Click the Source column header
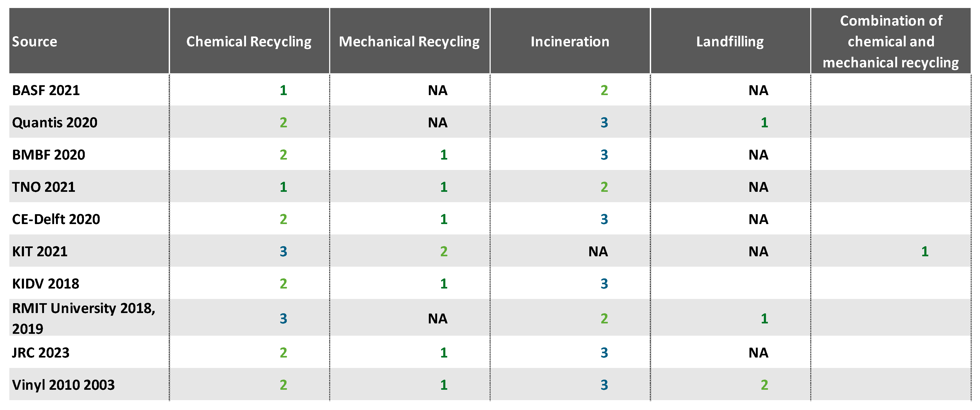Screen dimensions: 980x410 [35, 42]
